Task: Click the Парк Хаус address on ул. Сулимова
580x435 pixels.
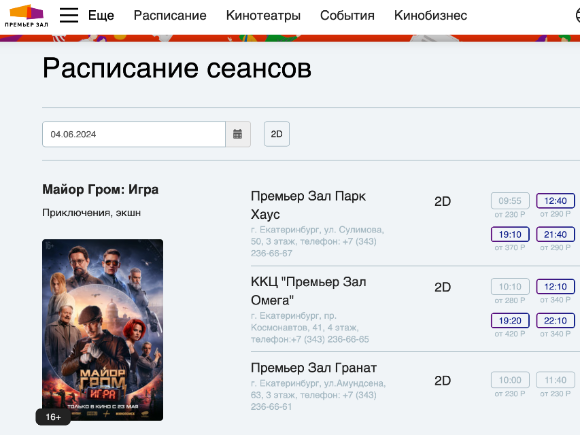Action: (x=317, y=242)
